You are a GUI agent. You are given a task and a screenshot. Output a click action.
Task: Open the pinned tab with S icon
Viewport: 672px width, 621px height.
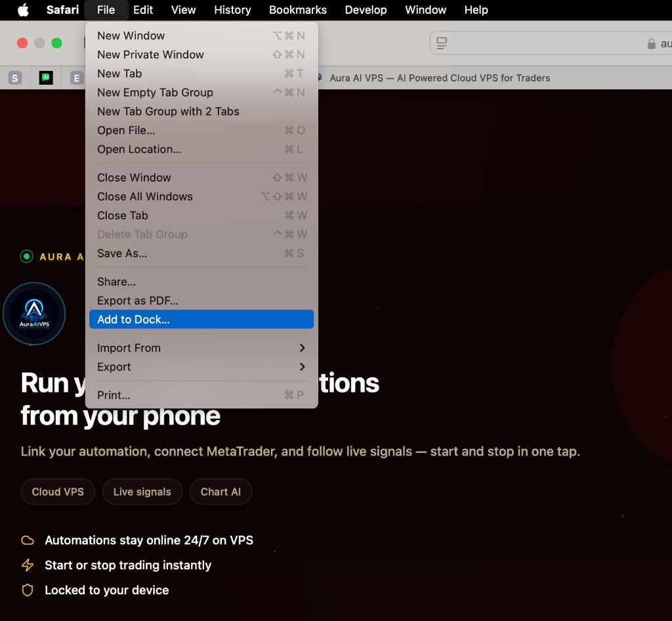point(15,78)
